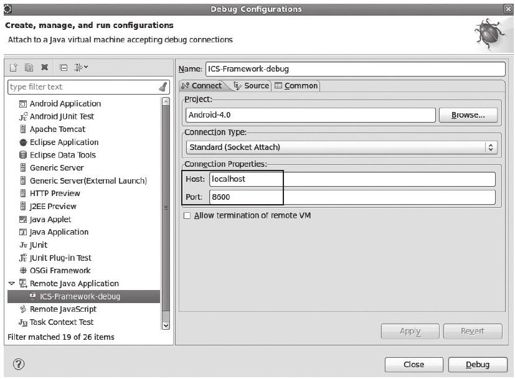Screen dimensions: 515x379
Task: Open the filter launch configurations menu
Action: pyautogui.click(x=81, y=68)
